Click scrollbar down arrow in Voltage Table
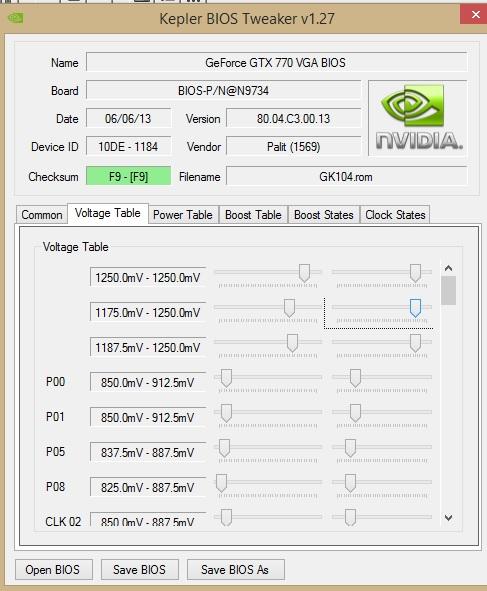This screenshot has width=487, height=591. coord(448,518)
